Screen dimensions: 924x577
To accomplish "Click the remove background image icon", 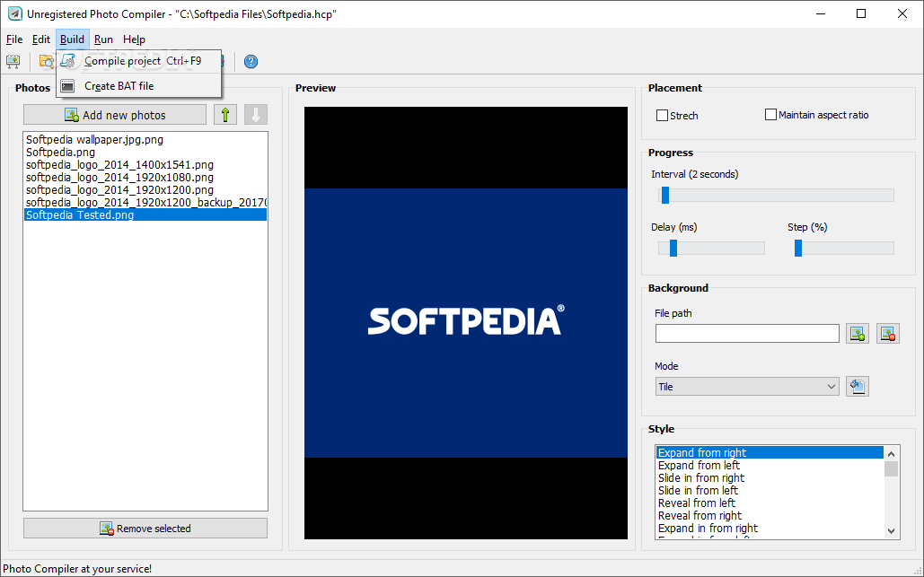I will pyautogui.click(x=888, y=333).
